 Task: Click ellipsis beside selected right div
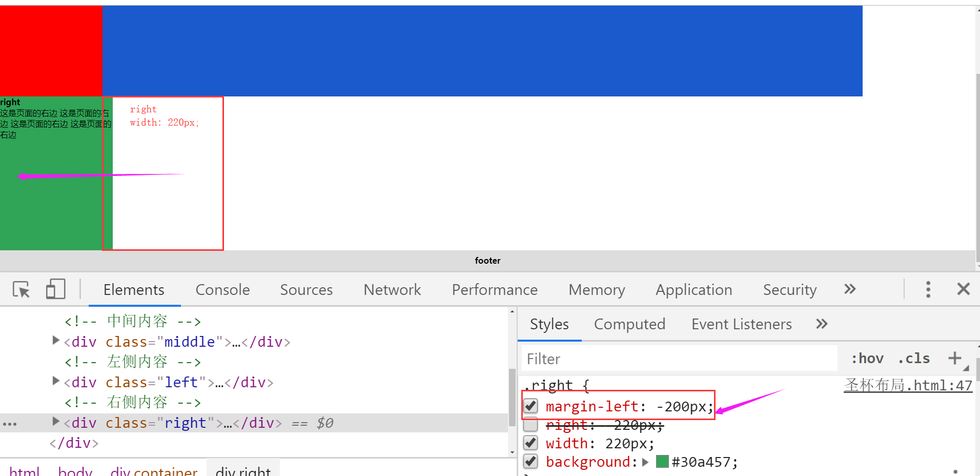(10, 424)
